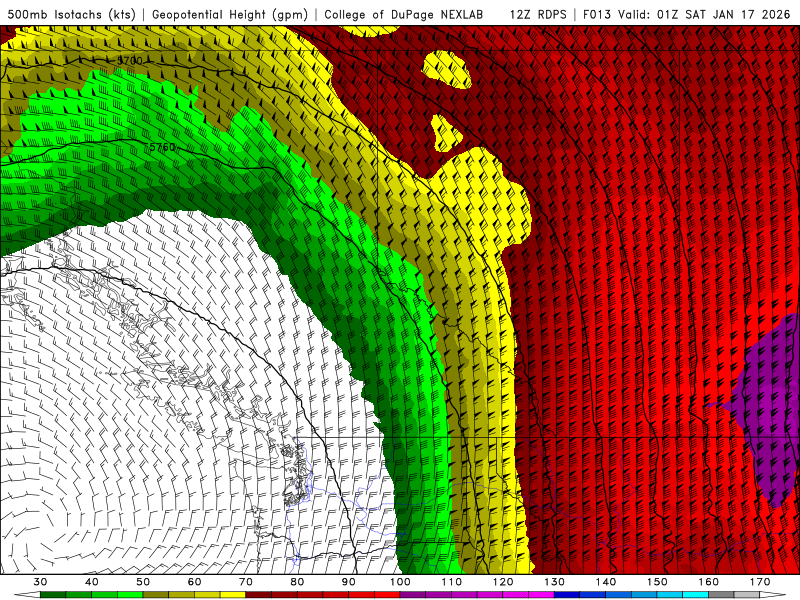Screen dimensions: 800x600
Task: Click the "500mb Isotachs (kts)" title text
Action: (x=69, y=14)
